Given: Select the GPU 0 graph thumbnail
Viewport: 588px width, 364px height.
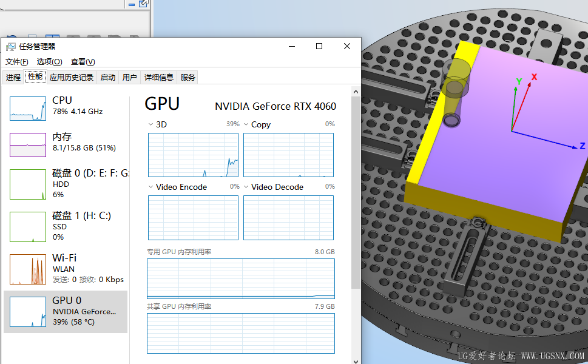Looking at the screenshot, I should 28,311.
